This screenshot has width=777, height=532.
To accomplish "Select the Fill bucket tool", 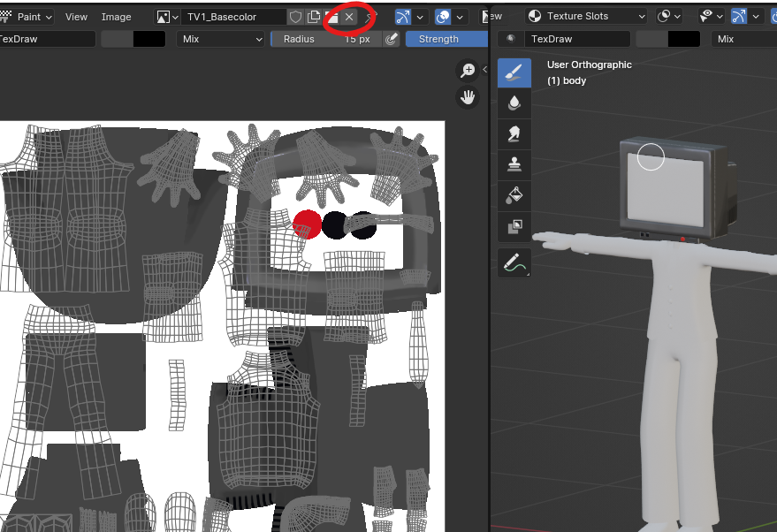I will pos(514,195).
